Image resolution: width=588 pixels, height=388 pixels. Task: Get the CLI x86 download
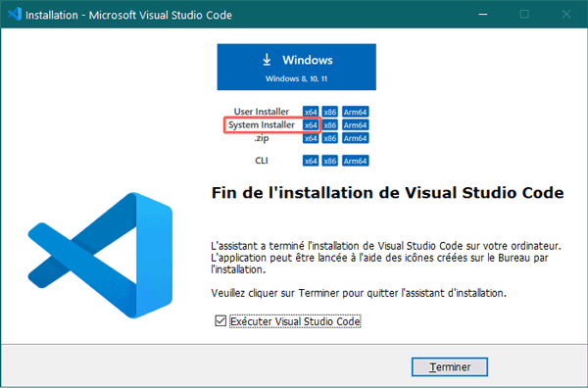(x=330, y=161)
